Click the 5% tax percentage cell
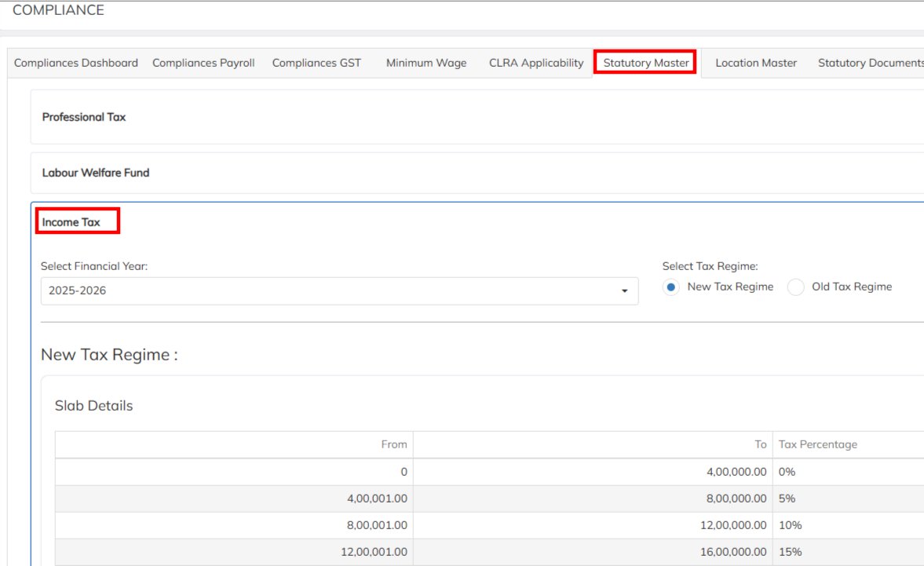This screenshot has width=924, height=566. (849, 498)
